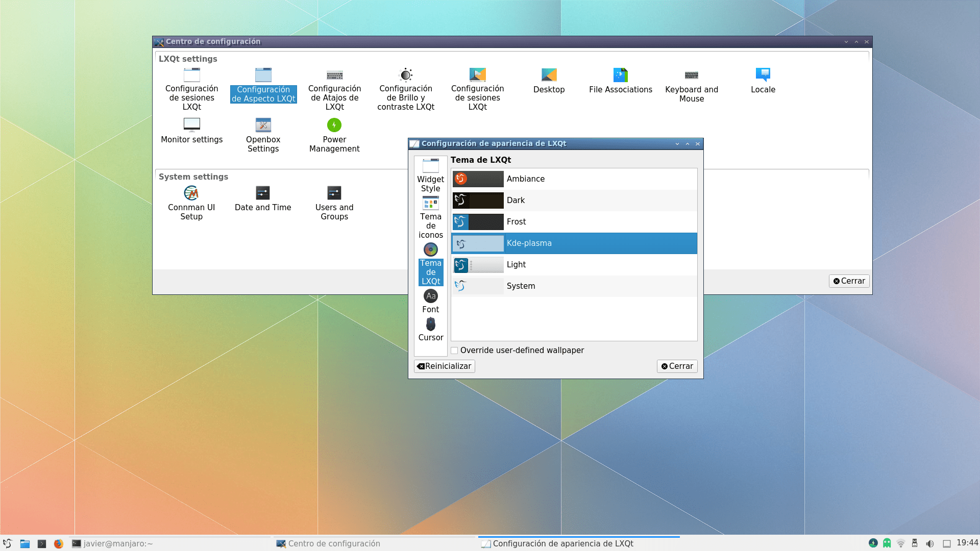Image resolution: width=980 pixels, height=551 pixels.
Task: Select the Light theme
Action: click(574, 265)
